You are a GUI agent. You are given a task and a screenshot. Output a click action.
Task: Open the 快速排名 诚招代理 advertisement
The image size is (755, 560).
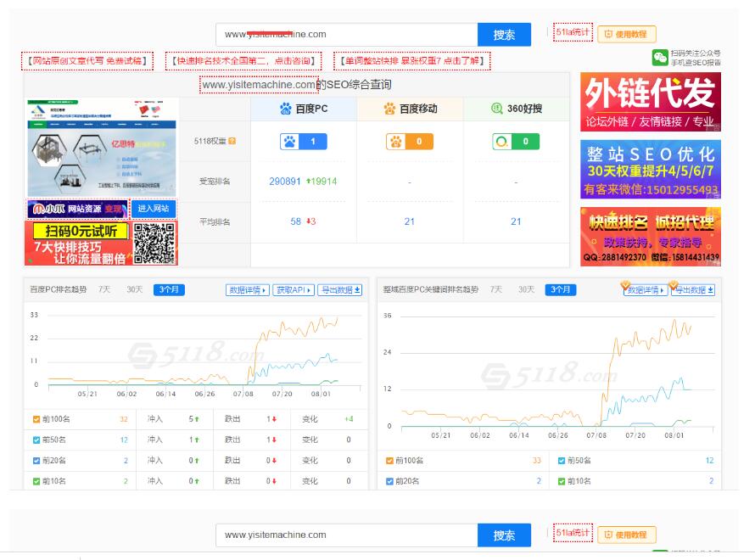[651, 237]
